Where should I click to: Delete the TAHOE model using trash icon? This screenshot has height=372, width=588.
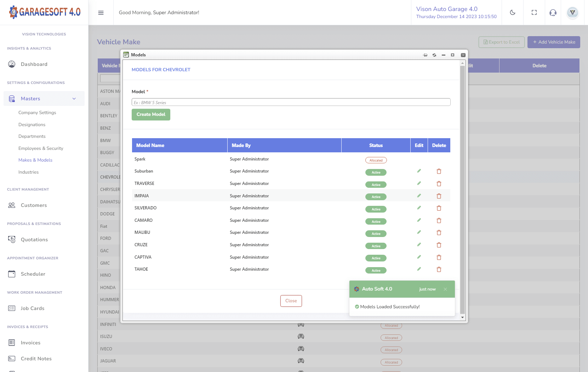(439, 269)
